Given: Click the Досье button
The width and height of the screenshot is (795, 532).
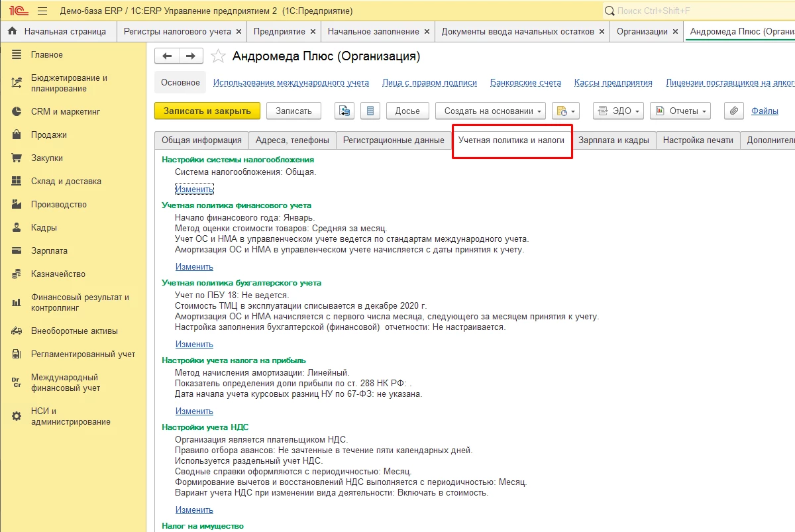Looking at the screenshot, I should (407, 111).
